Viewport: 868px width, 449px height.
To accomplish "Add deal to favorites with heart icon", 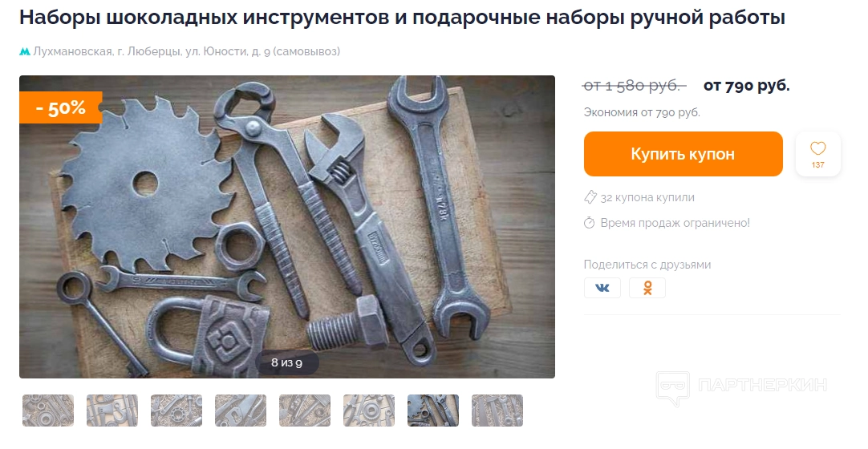I will [x=817, y=154].
